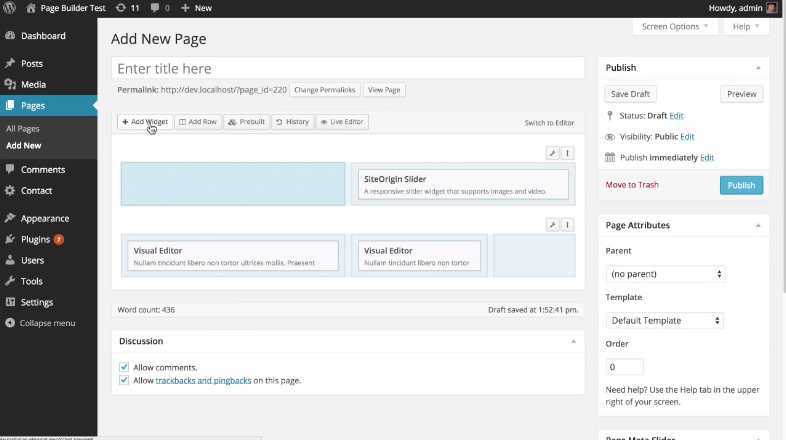Click the wrench icon on the first row

pyautogui.click(x=552, y=153)
